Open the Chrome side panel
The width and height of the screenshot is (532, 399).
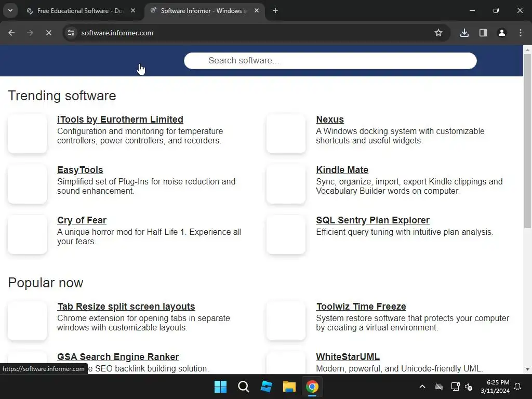tap(483, 33)
